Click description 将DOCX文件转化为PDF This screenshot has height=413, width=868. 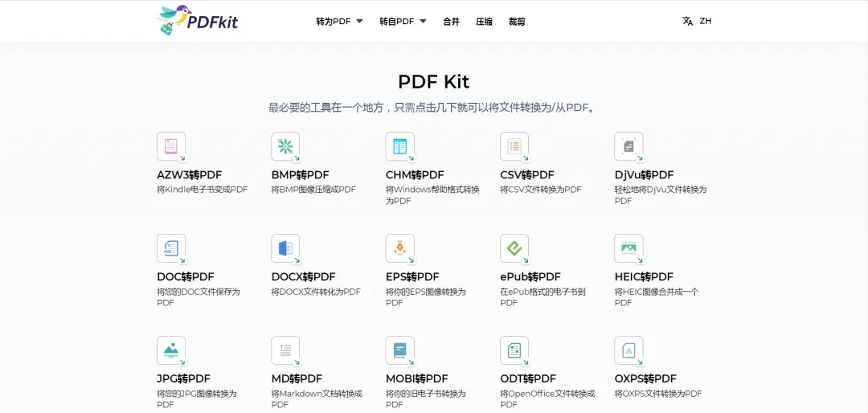pos(316,292)
